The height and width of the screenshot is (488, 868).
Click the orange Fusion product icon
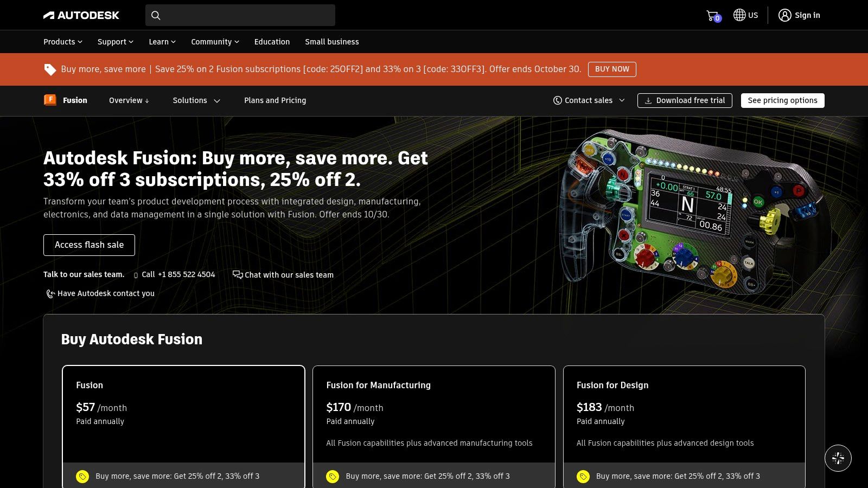[x=50, y=100]
